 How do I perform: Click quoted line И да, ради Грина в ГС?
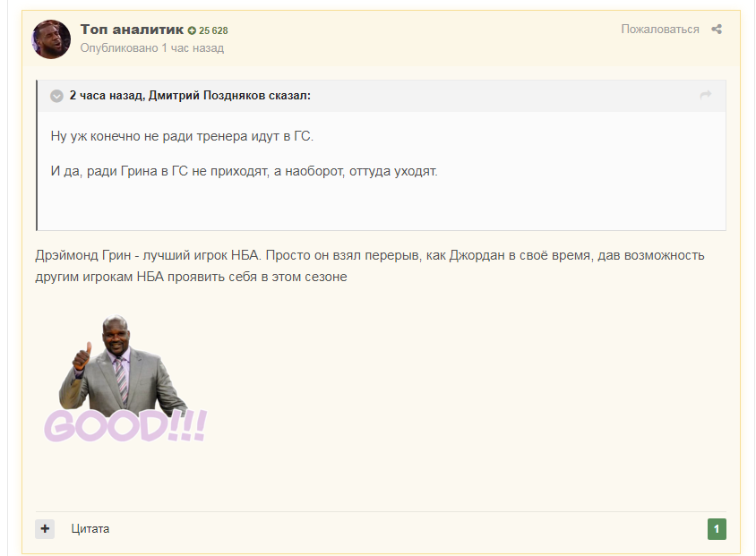244,172
